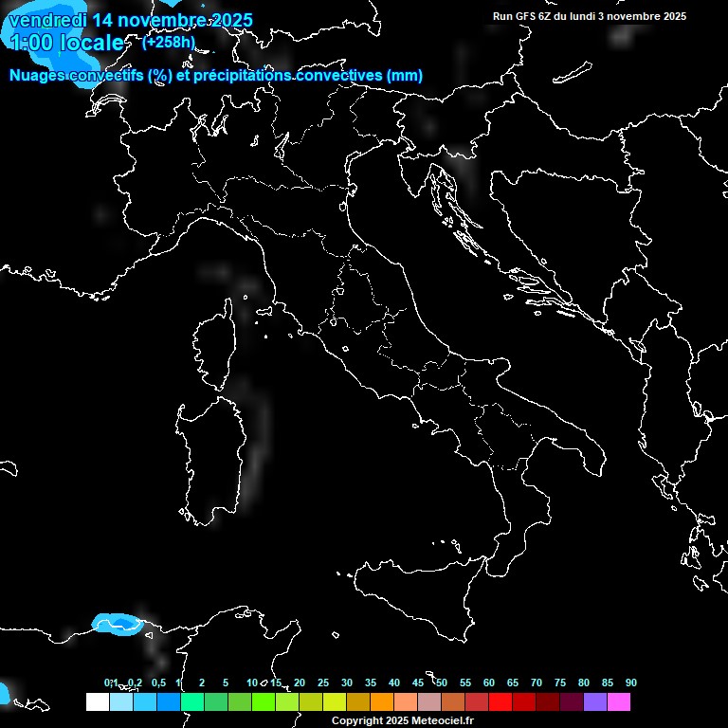Click the soft red swatch between 55 and 60

pyautogui.click(x=477, y=701)
